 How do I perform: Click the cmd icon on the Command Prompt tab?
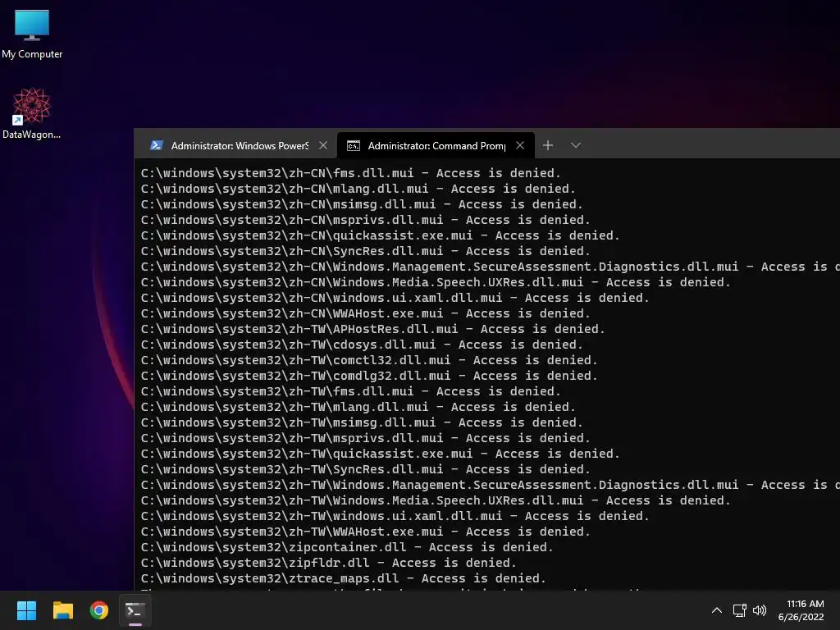coord(354,146)
